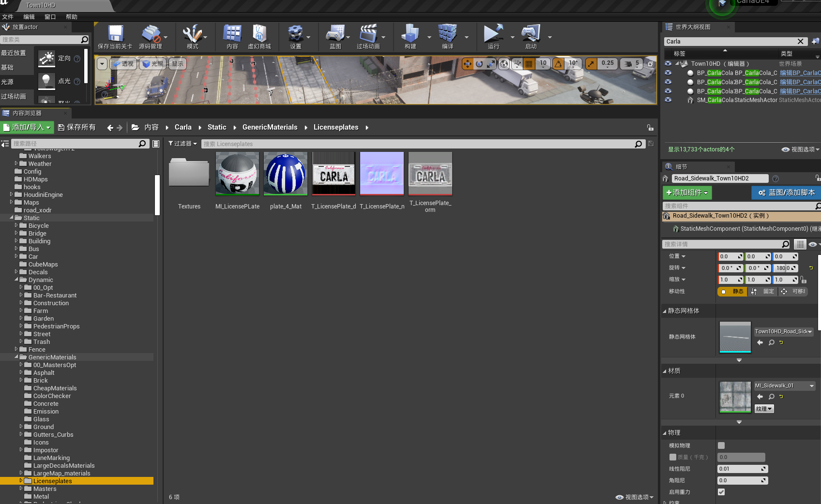The width and height of the screenshot is (821, 504).
Task: Enable the Simulate Physics (模拟物理) checkbox
Action: tap(721, 445)
